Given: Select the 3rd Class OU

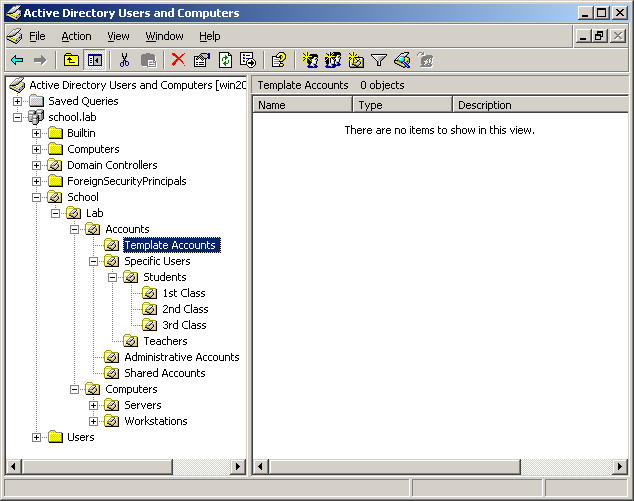Looking at the screenshot, I should tap(184, 325).
